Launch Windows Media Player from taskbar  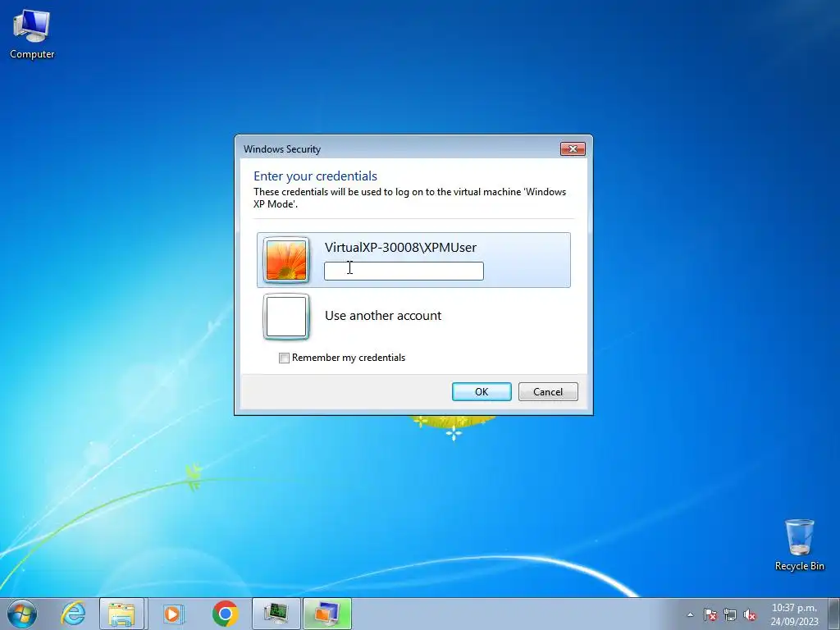172,614
